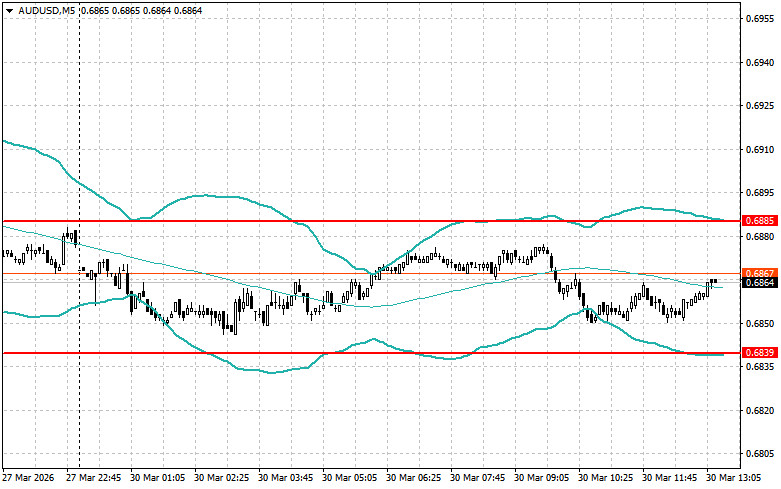Click the orange 0.6867 price label
The image size is (781, 489).
pos(760,273)
